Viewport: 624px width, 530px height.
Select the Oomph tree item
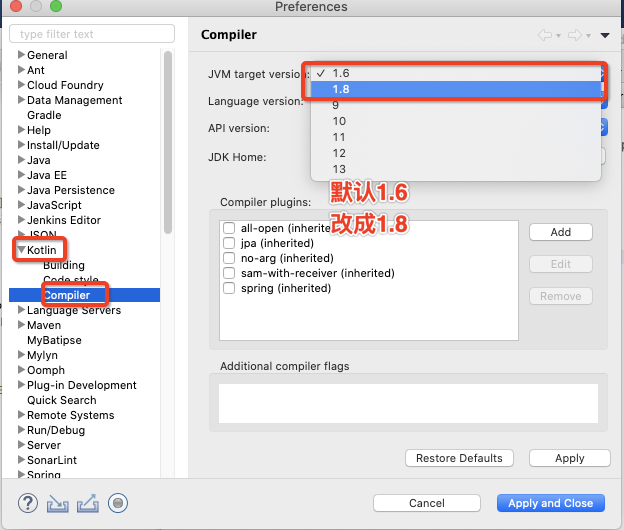pyautogui.click(x=46, y=370)
